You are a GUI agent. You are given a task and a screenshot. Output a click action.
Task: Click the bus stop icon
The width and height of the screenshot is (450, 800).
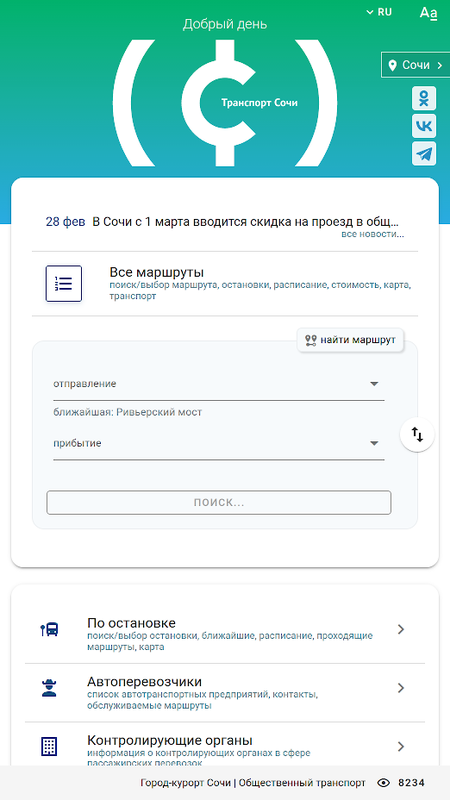click(x=49, y=629)
